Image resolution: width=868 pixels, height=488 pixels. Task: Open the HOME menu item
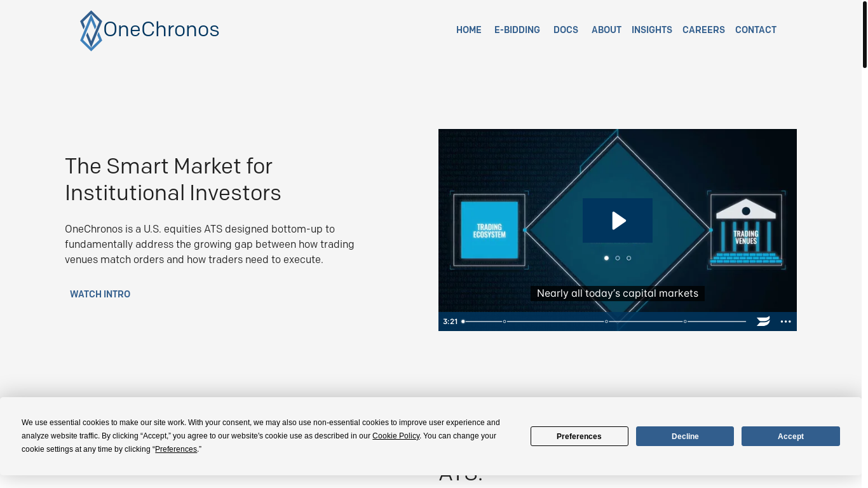pyautogui.click(x=469, y=30)
